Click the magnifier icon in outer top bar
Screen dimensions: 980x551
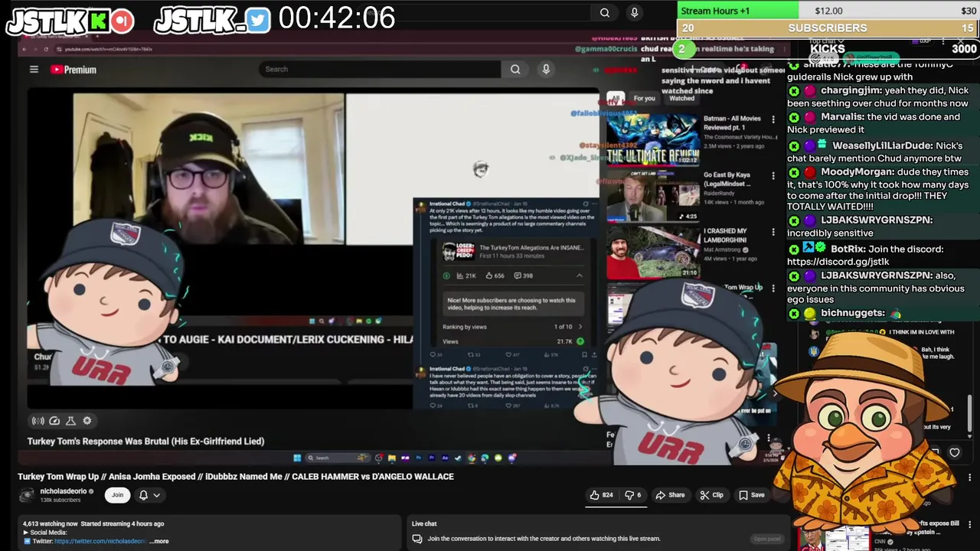coord(605,12)
